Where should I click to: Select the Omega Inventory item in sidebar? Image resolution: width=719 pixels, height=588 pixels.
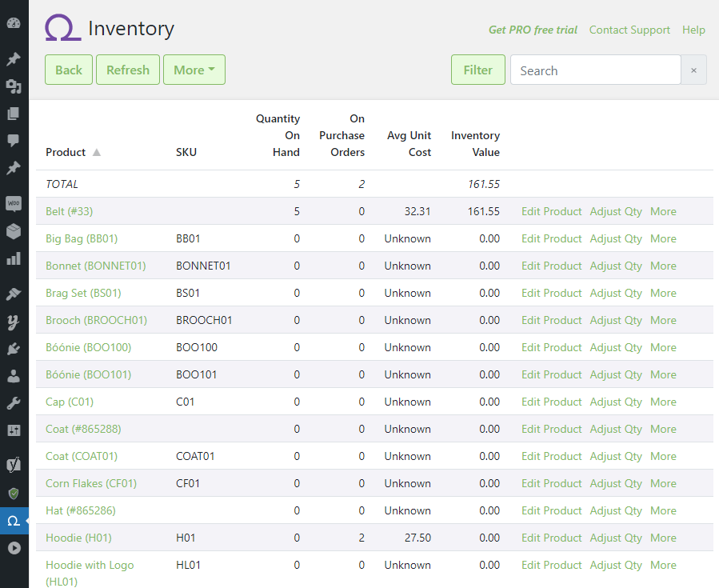pos(14,520)
